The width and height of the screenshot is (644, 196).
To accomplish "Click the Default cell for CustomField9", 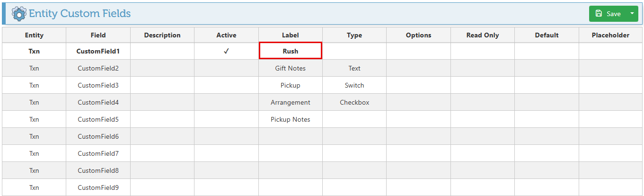I will [547, 187].
